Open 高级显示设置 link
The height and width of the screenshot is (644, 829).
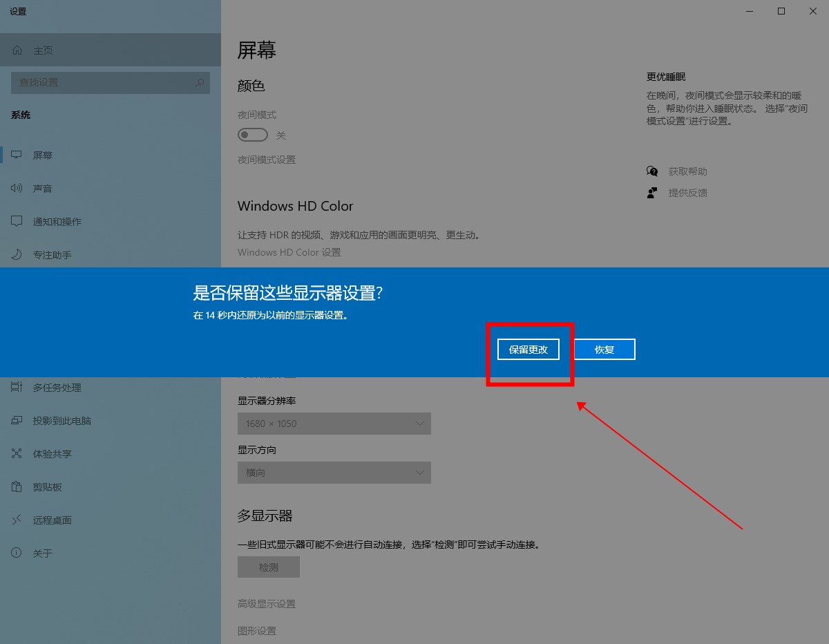[x=267, y=604]
